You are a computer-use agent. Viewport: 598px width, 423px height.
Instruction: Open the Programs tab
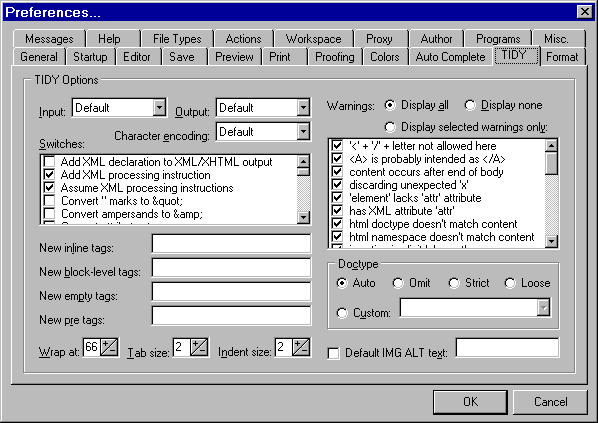point(498,39)
